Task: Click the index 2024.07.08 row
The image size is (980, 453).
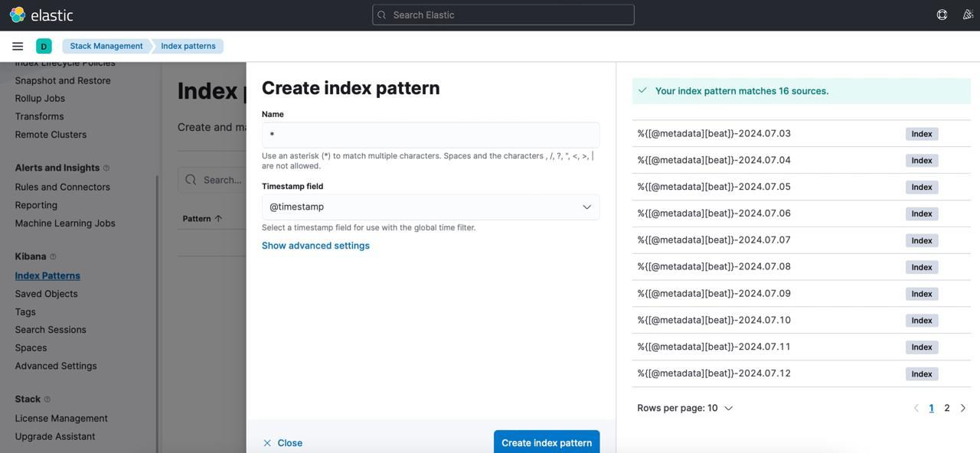Action: click(x=802, y=267)
